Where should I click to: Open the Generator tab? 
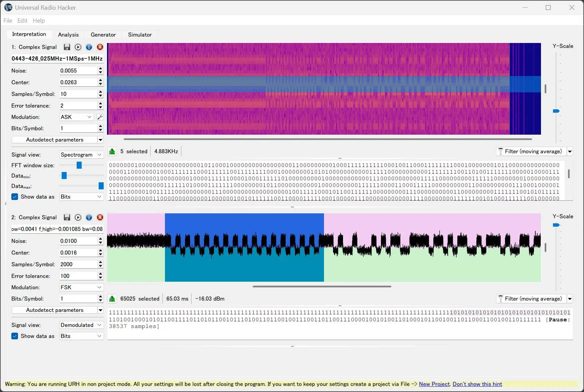[x=103, y=35]
